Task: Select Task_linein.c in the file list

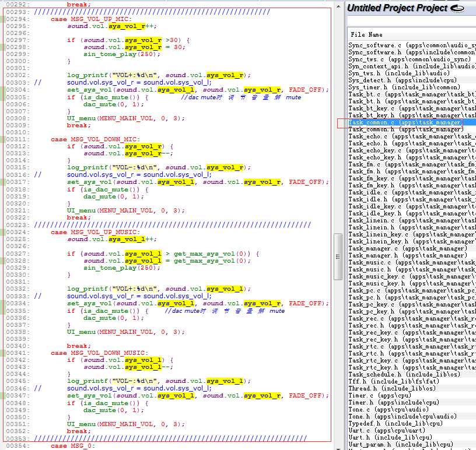Action: click(412, 221)
